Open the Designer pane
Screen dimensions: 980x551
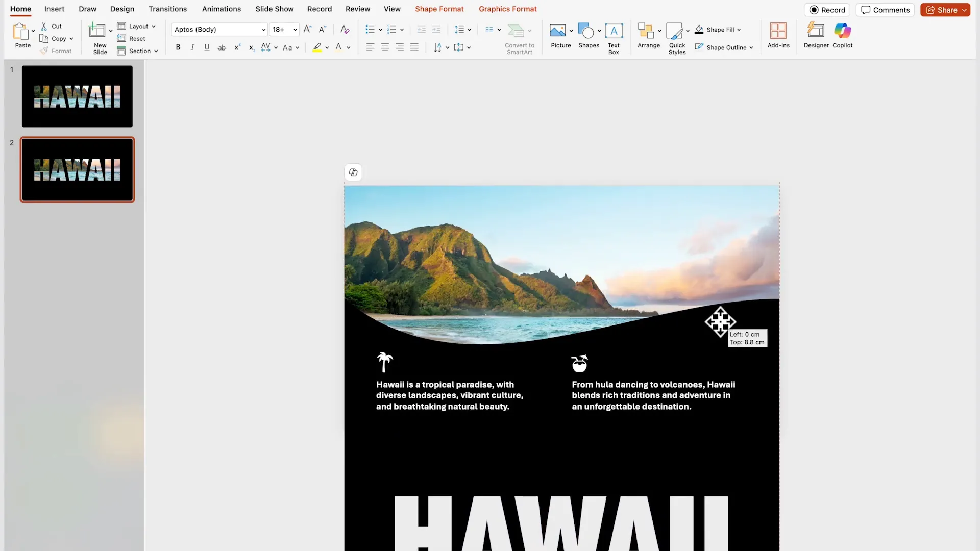click(816, 36)
